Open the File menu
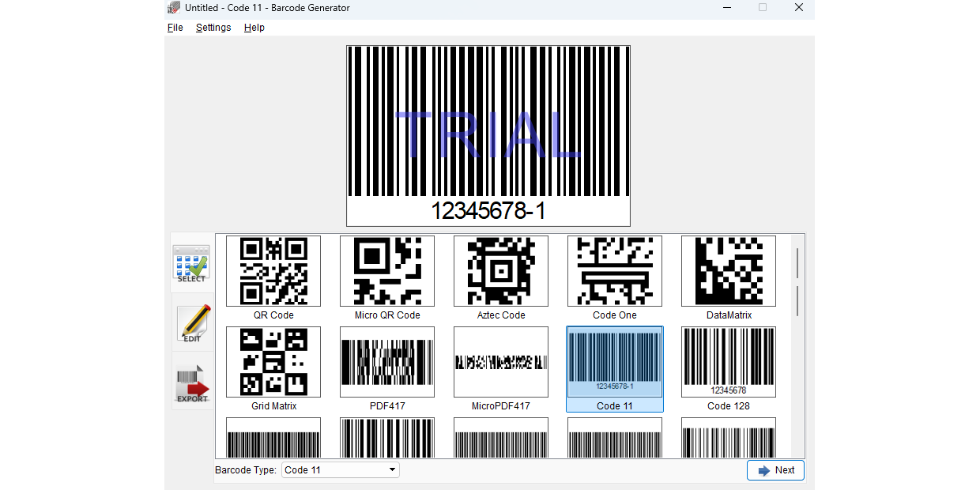This screenshot has height=490, width=980. point(175,27)
